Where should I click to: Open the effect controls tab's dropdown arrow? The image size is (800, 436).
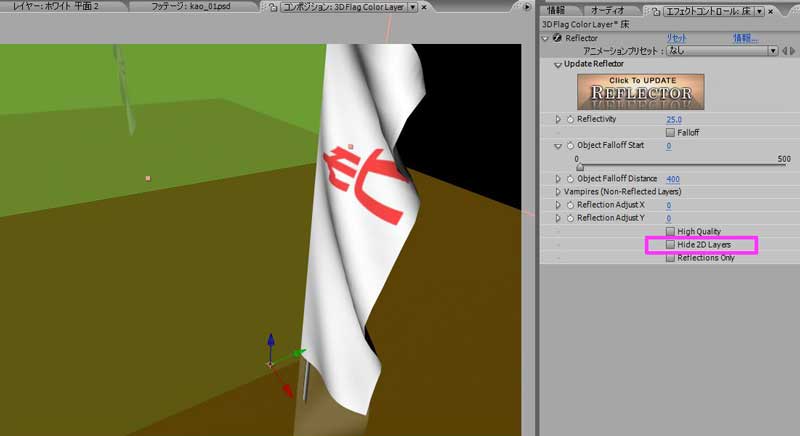[760, 11]
